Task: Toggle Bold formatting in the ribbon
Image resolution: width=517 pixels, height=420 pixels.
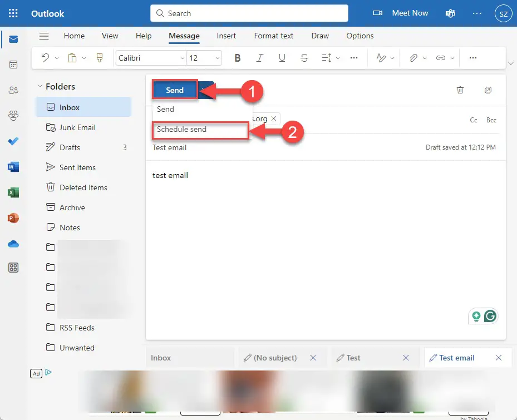Action: (x=237, y=58)
